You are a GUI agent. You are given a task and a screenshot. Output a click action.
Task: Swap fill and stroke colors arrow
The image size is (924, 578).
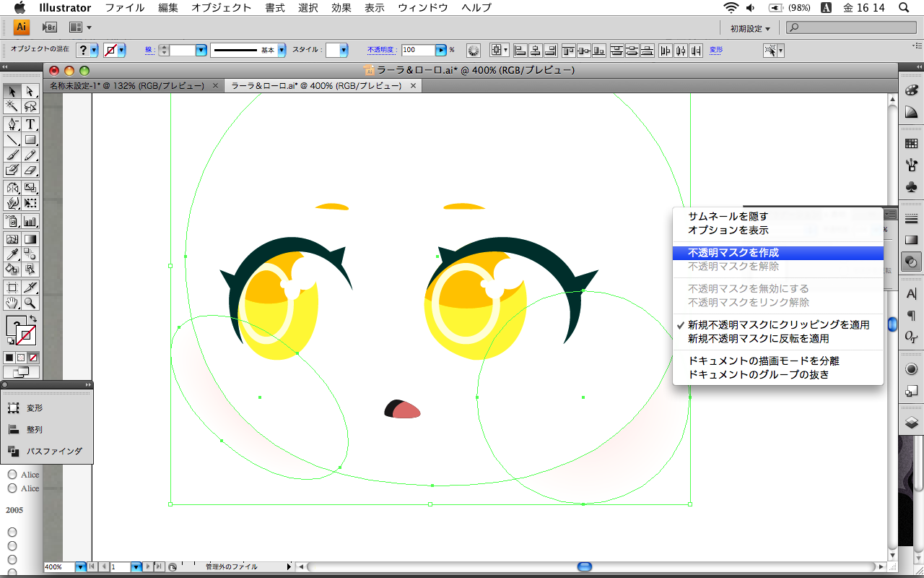pyautogui.click(x=33, y=319)
